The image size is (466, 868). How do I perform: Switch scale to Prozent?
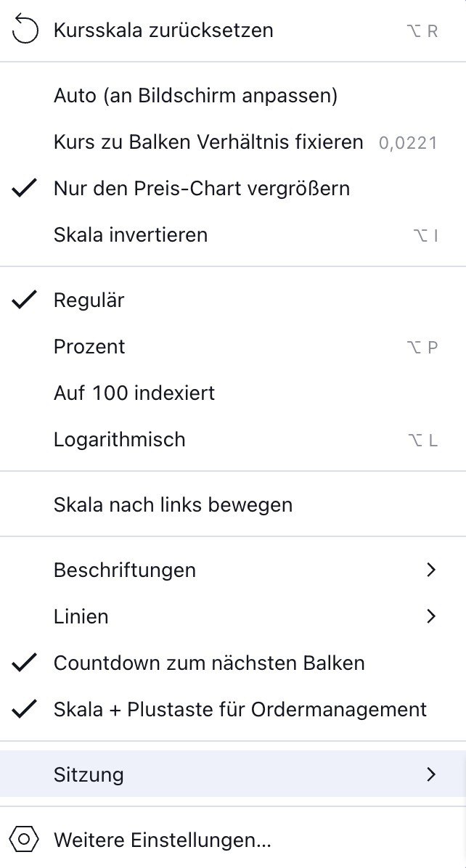[x=89, y=346]
